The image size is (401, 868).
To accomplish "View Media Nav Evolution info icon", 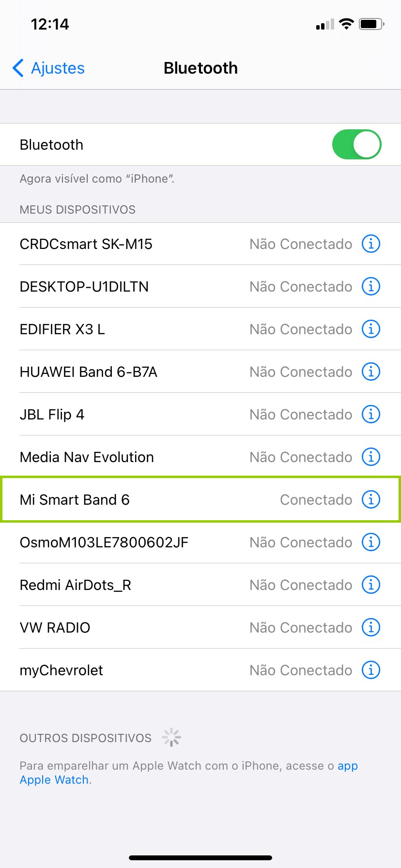I will click(x=371, y=457).
